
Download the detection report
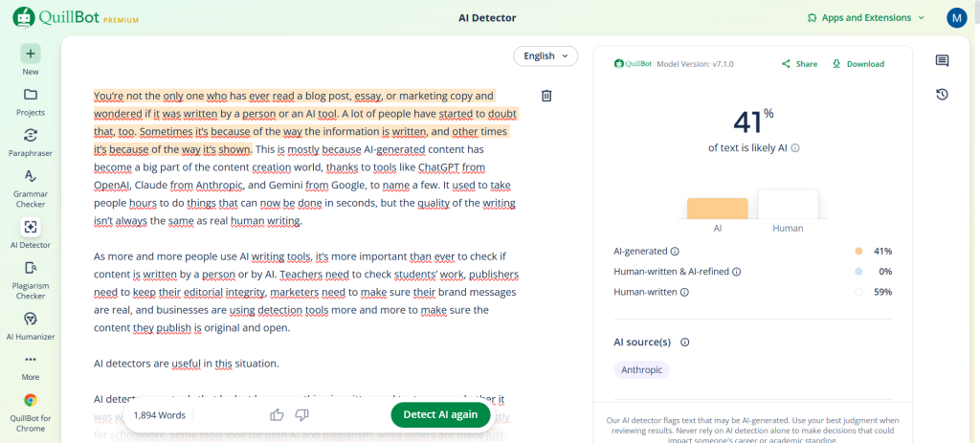tap(858, 64)
